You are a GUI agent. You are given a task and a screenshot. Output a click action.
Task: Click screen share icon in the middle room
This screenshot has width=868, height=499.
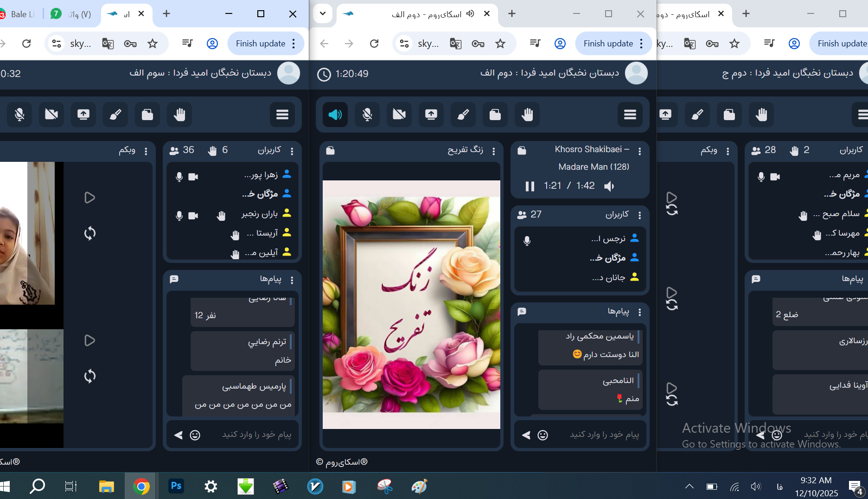tap(431, 115)
